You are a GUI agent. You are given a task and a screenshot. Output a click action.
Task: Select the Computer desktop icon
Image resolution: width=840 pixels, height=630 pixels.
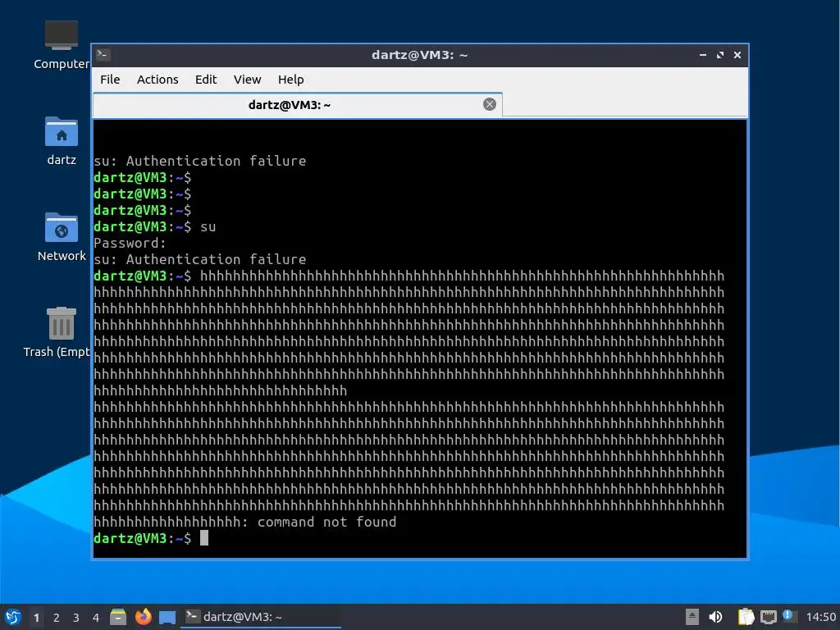coord(61,45)
